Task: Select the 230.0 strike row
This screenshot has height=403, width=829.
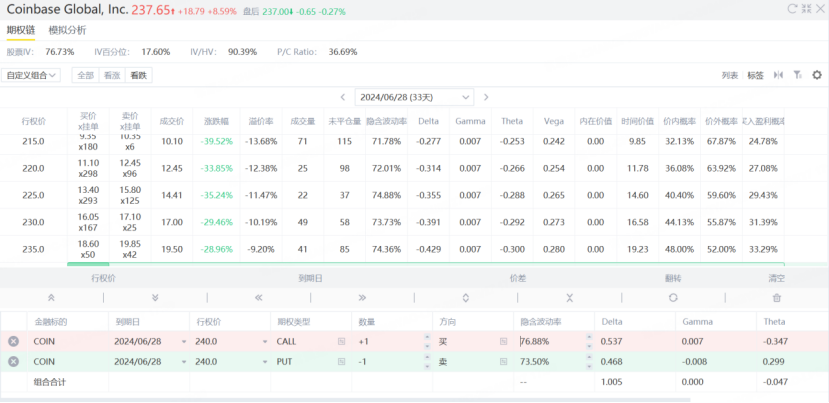Action: (x=392, y=222)
